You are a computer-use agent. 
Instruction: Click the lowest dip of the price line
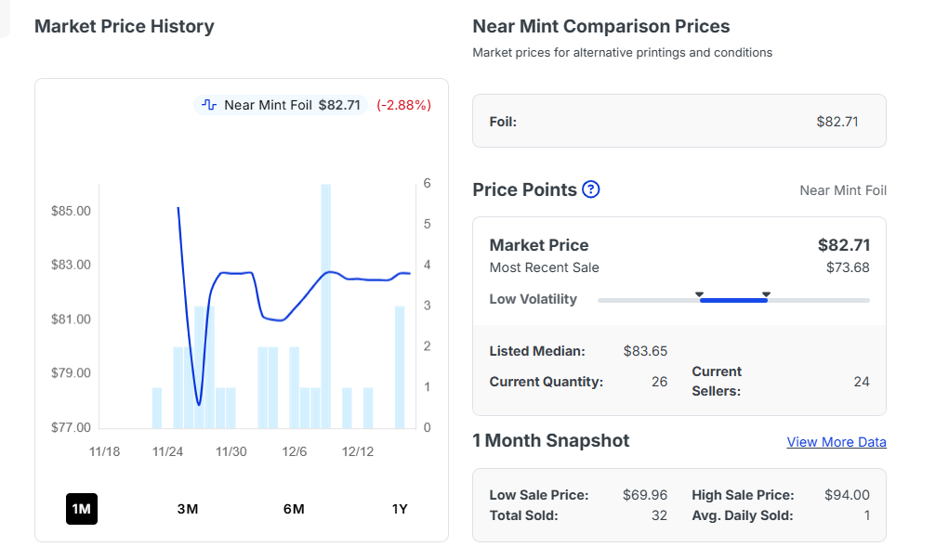[199, 404]
